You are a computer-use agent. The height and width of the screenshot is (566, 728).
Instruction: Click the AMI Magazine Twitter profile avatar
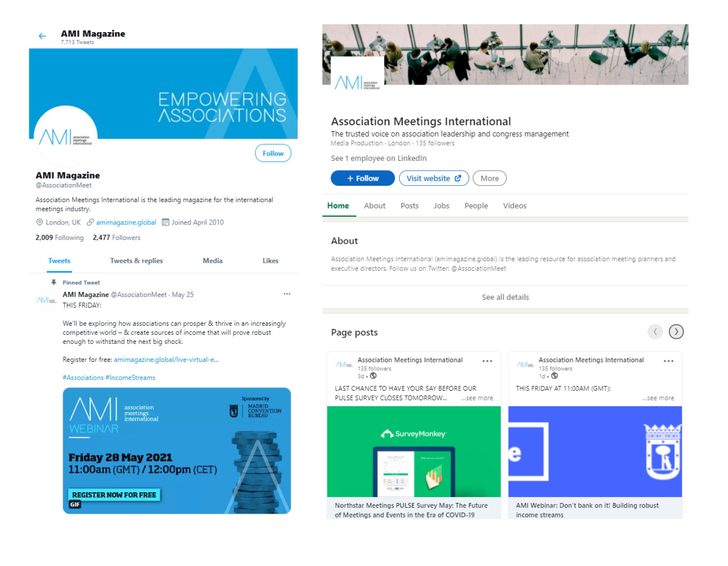point(66,136)
